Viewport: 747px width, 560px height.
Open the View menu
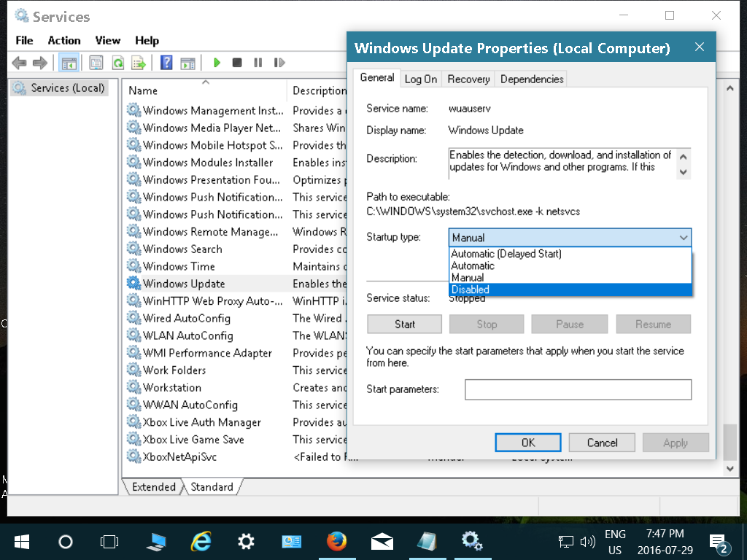[108, 41]
